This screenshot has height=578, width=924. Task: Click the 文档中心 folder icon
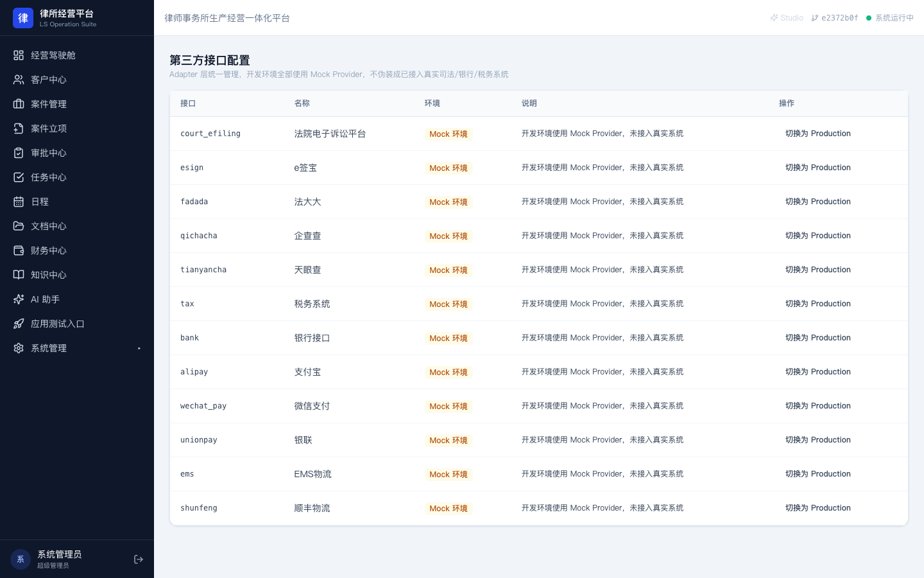pyautogui.click(x=19, y=226)
